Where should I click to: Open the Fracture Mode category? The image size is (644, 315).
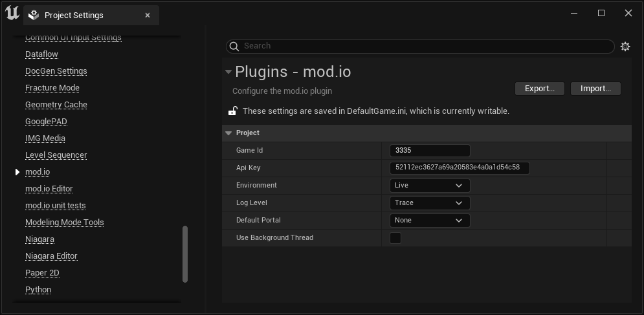tap(52, 88)
